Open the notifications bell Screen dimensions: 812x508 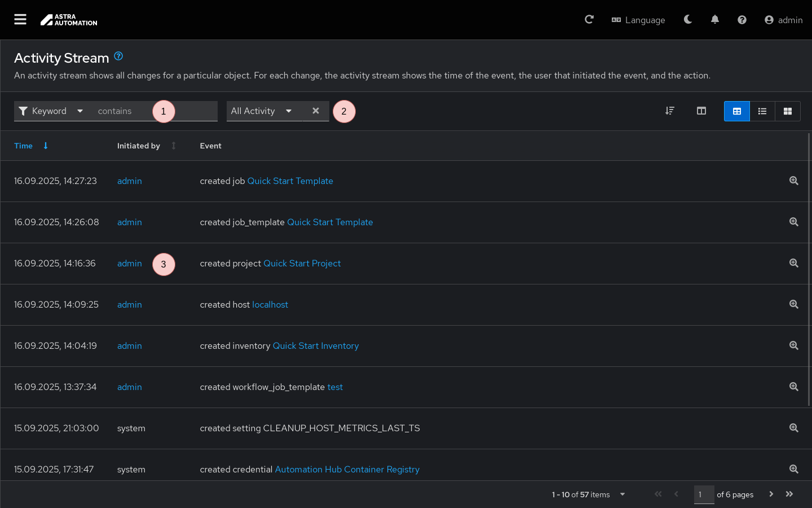pyautogui.click(x=715, y=20)
